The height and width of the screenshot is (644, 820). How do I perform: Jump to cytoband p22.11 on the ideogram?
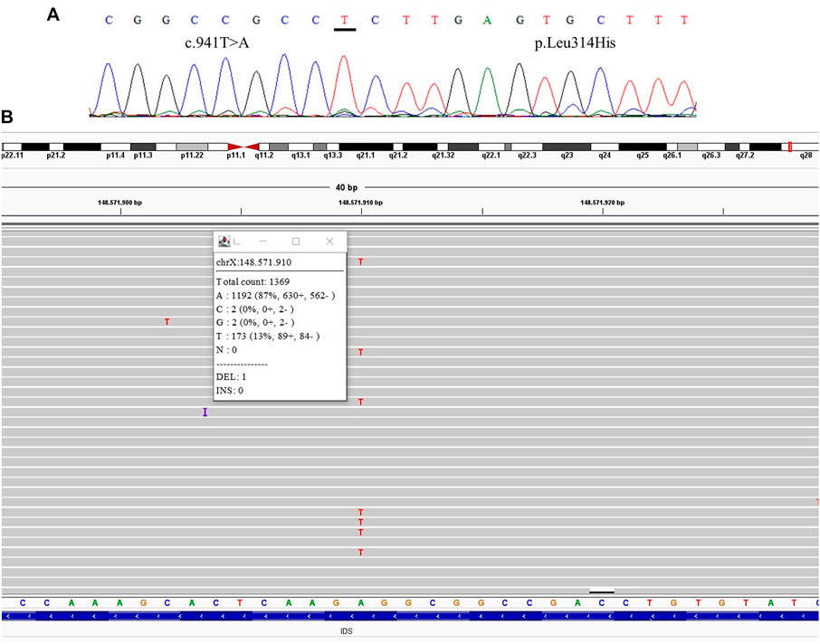point(12,156)
